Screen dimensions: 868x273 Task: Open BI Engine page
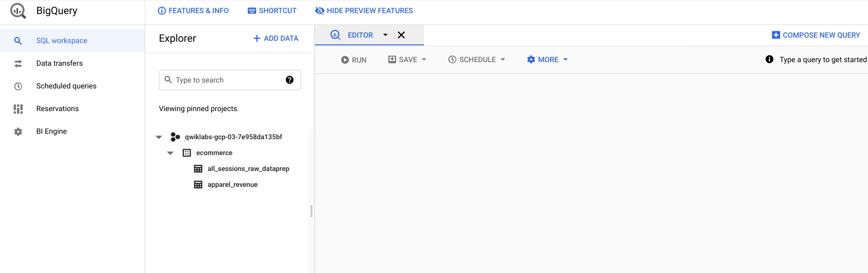[72, 132]
